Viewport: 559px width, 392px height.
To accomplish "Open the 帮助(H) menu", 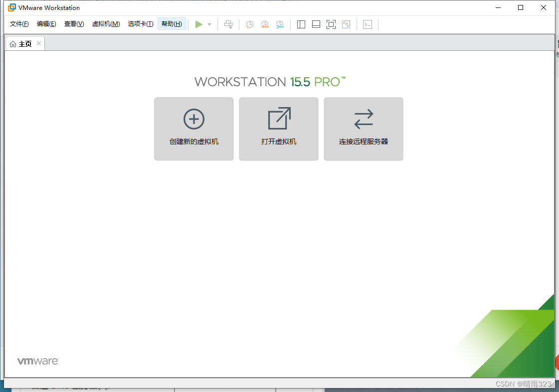I will click(172, 24).
